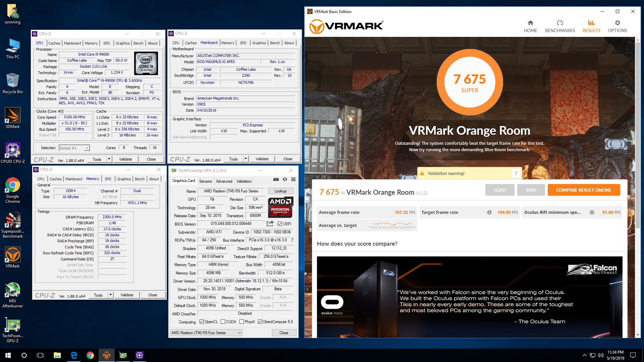The height and width of the screenshot is (362, 644).
Task: Click Validate in CPU-Z CPU window
Action: tap(125, 159)
